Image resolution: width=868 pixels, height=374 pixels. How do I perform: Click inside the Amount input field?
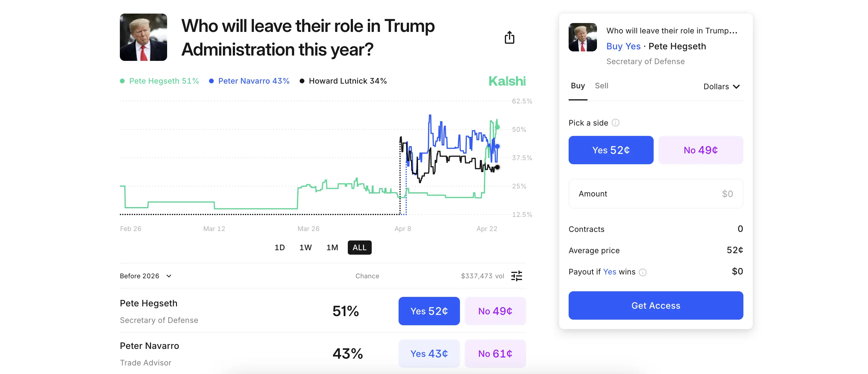pos(655,193)
